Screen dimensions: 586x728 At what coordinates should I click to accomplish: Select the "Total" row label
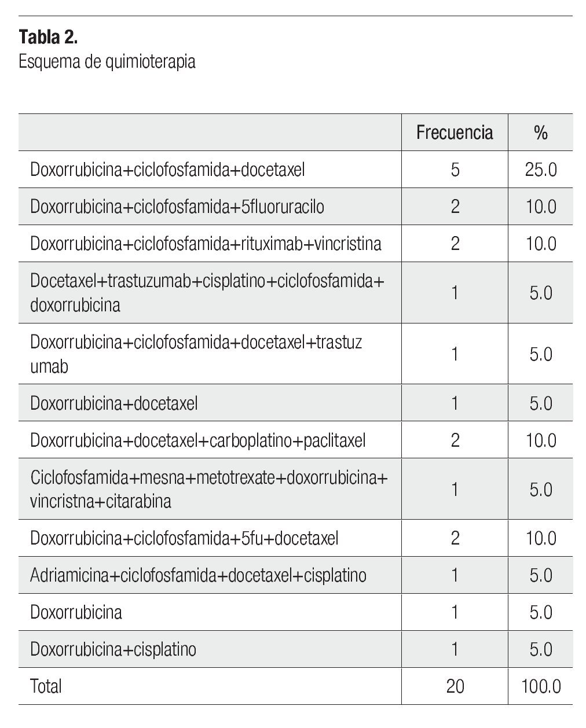tap(46, 686)
